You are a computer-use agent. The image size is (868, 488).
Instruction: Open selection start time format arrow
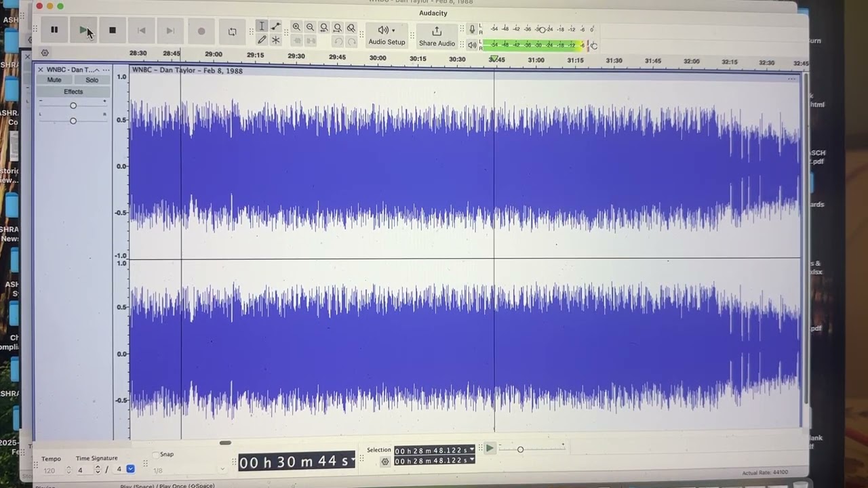click(x=471, y=451)
